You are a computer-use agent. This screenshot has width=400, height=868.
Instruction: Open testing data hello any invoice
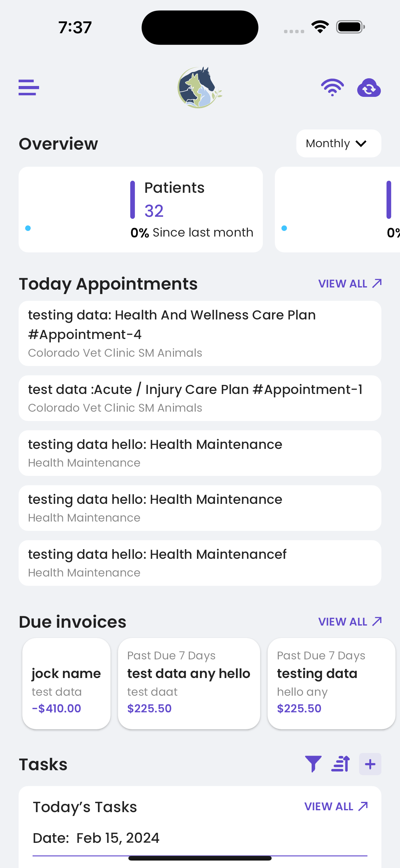click(x=331, y=683)
